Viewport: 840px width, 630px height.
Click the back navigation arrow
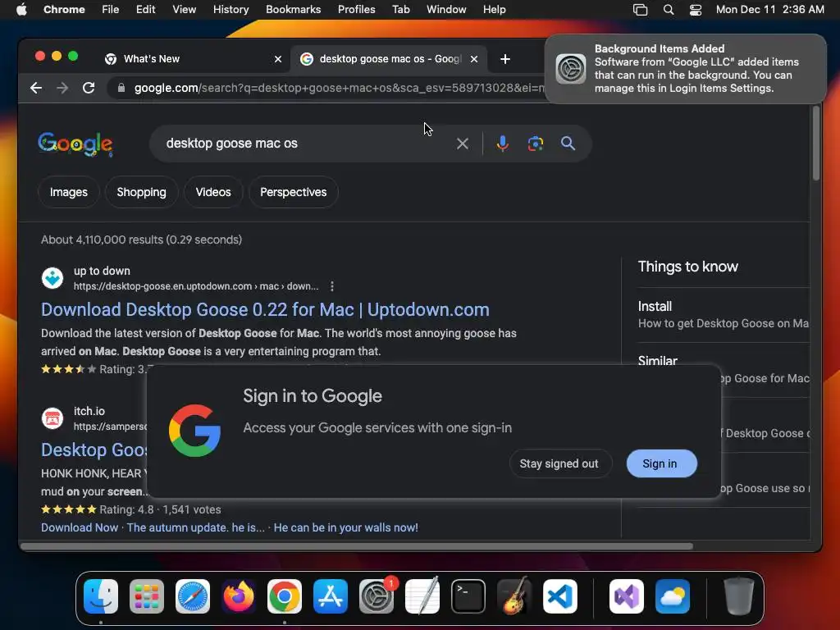[36, 88]
